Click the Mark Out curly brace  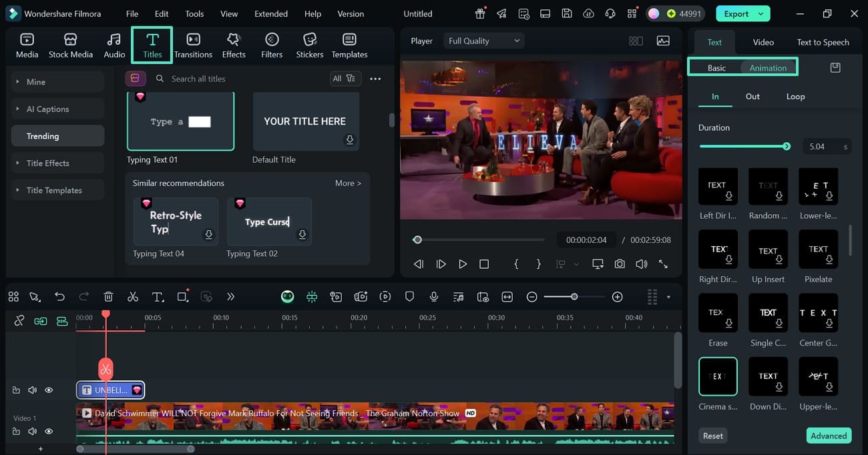coord(539,264)
